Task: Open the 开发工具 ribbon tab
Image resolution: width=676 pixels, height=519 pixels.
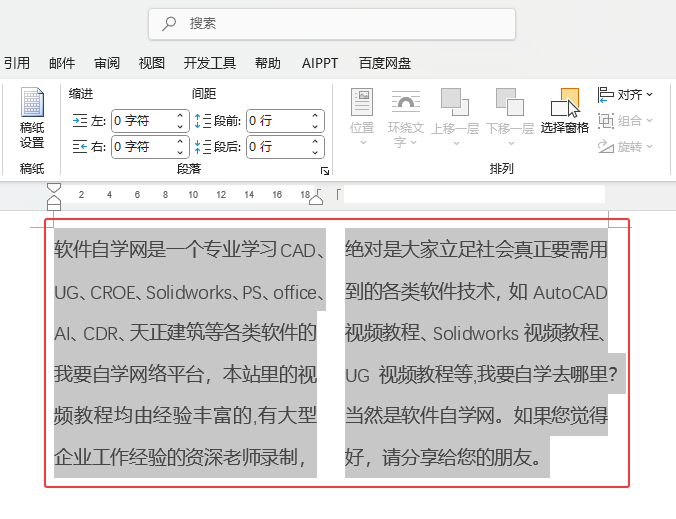Action: tap(210, 63)
